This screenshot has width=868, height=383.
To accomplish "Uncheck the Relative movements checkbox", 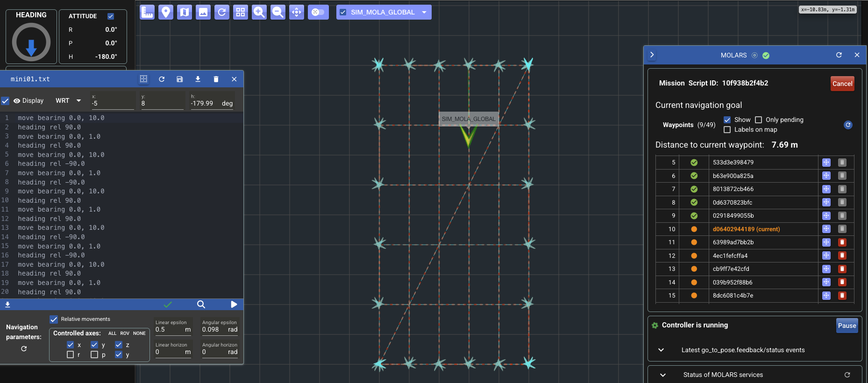I will point(54,319).
